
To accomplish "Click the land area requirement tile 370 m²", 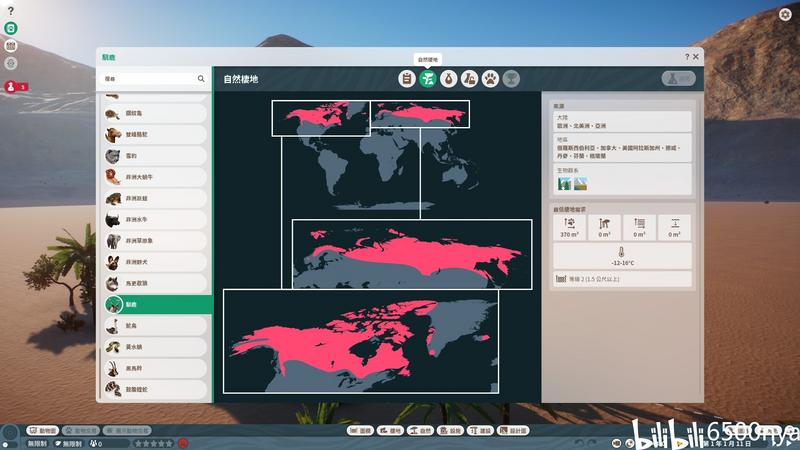I will (x=569, y=228).
